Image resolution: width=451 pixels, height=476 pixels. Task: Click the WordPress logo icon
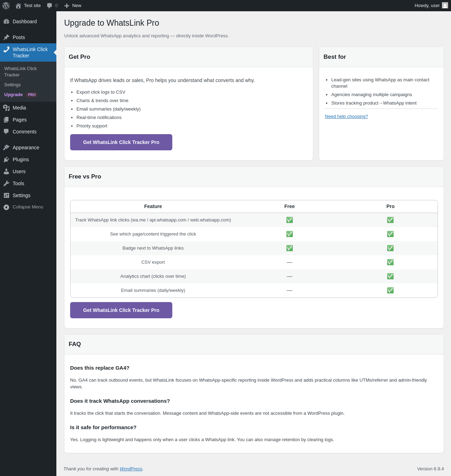click(6, 6)
